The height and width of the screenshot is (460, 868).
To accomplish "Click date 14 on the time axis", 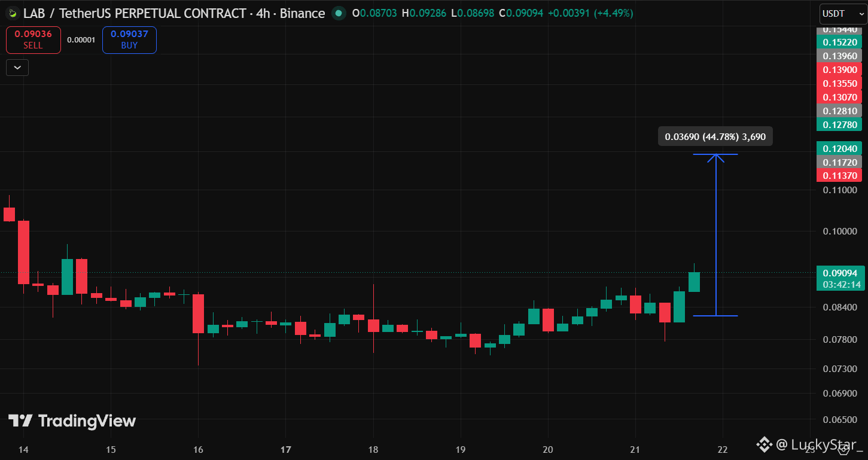I will click(23, 449).
